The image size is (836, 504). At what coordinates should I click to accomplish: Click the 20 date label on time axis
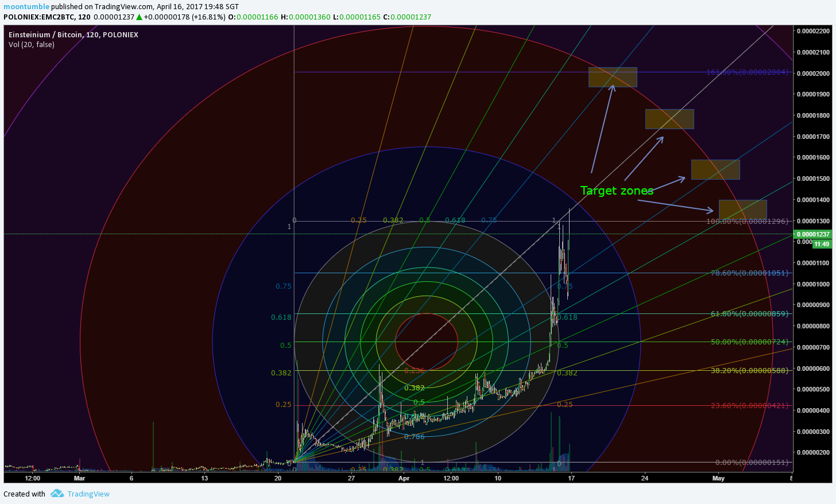pos(278,478)
